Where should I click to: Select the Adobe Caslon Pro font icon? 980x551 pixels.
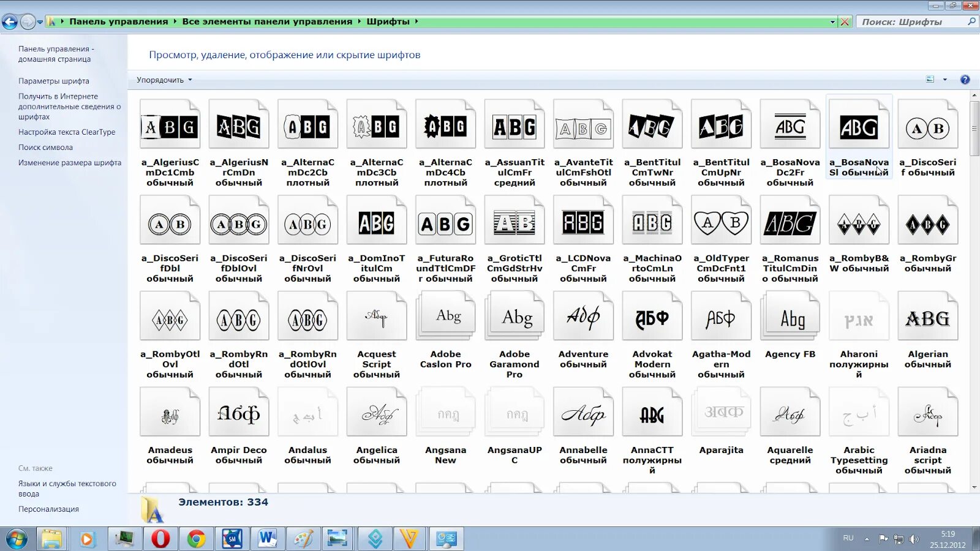(445, 317)
